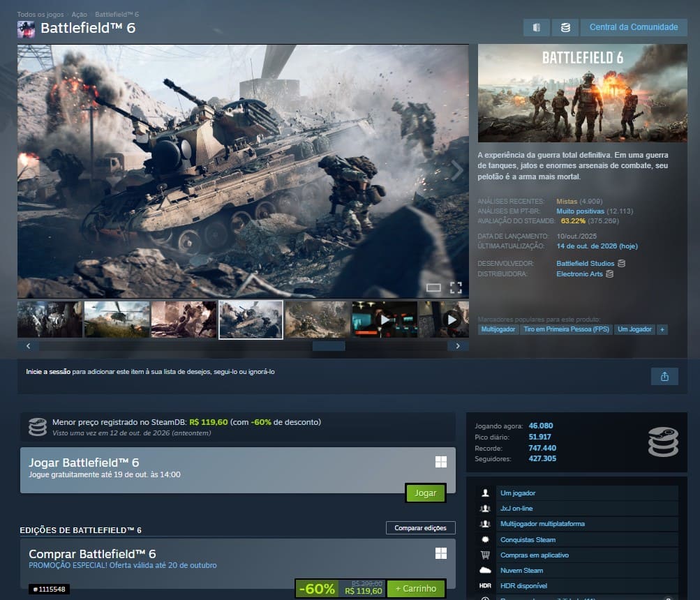Click Inicie a sessão link
This screenshot has height=600, width=700.
coord(48,372)
